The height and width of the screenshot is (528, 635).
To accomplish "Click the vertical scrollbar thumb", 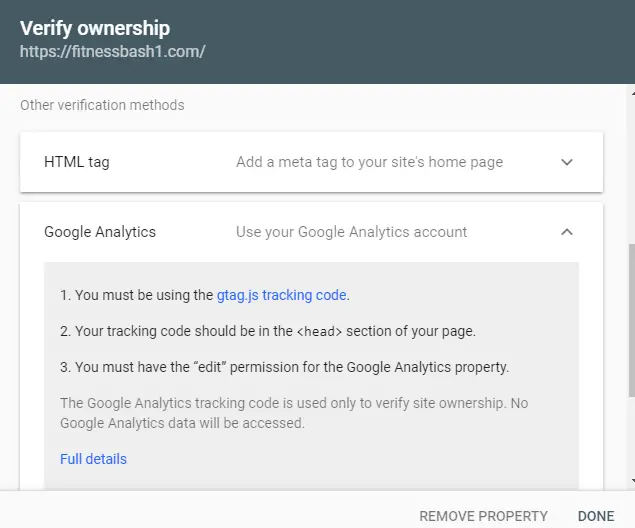I will pos(629,320).
